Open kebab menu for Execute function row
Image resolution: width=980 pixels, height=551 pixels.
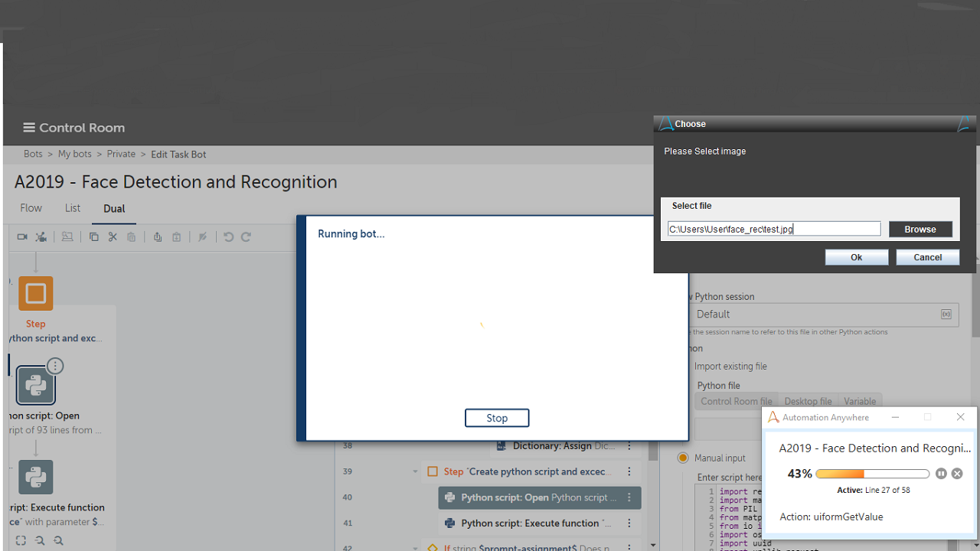coord(629,523)
